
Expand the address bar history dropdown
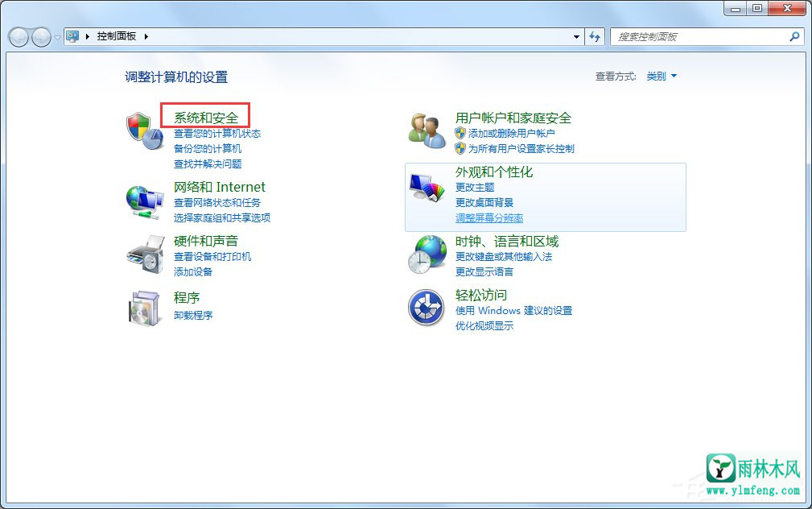(x=576, y=36)
